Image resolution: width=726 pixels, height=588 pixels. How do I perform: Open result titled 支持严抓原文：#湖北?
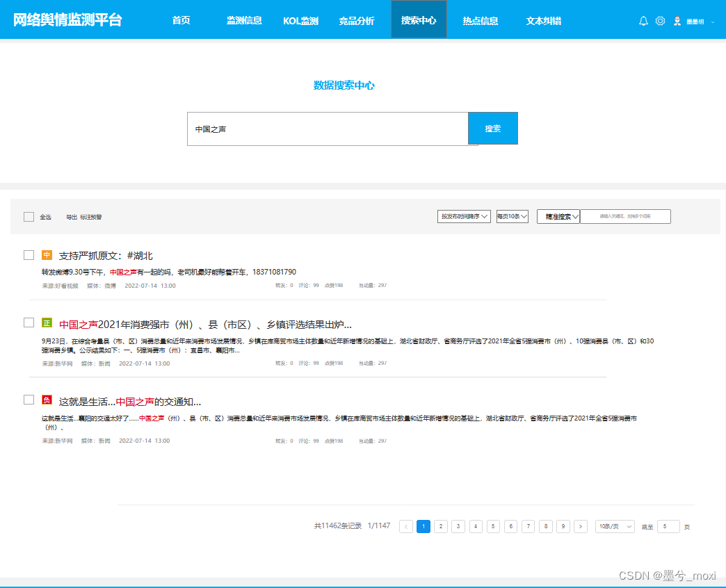[106, 256]
